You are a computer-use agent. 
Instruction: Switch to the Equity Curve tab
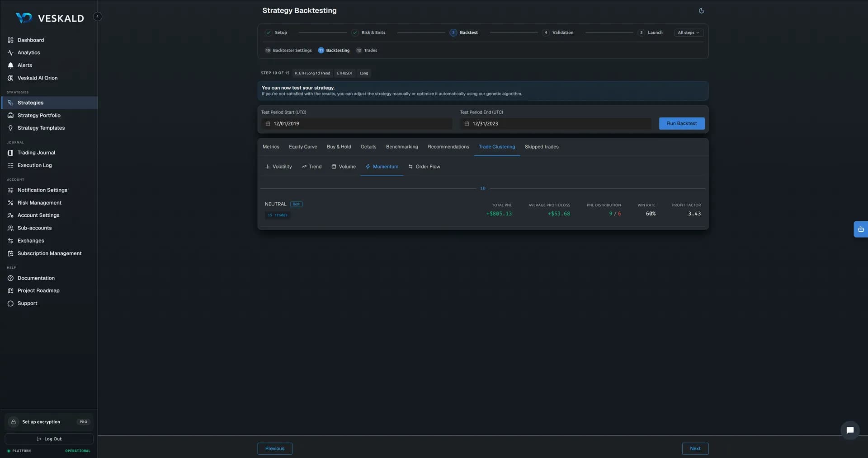[303, 147]
